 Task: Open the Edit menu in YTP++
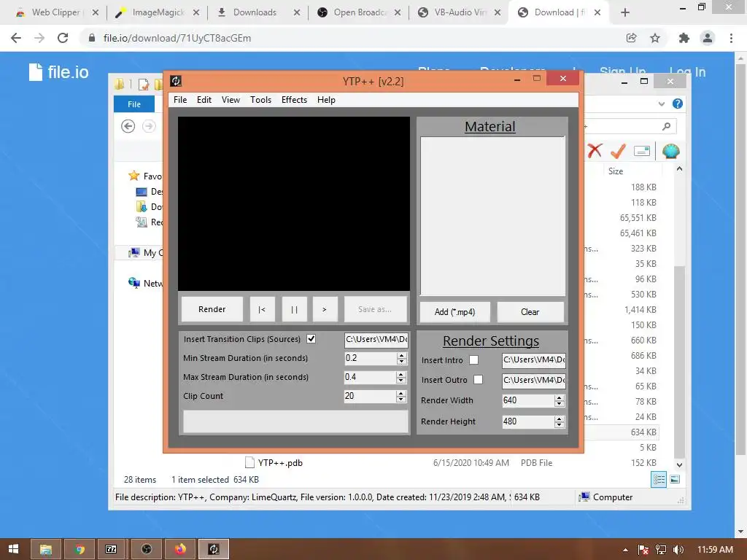pos(204,99)
